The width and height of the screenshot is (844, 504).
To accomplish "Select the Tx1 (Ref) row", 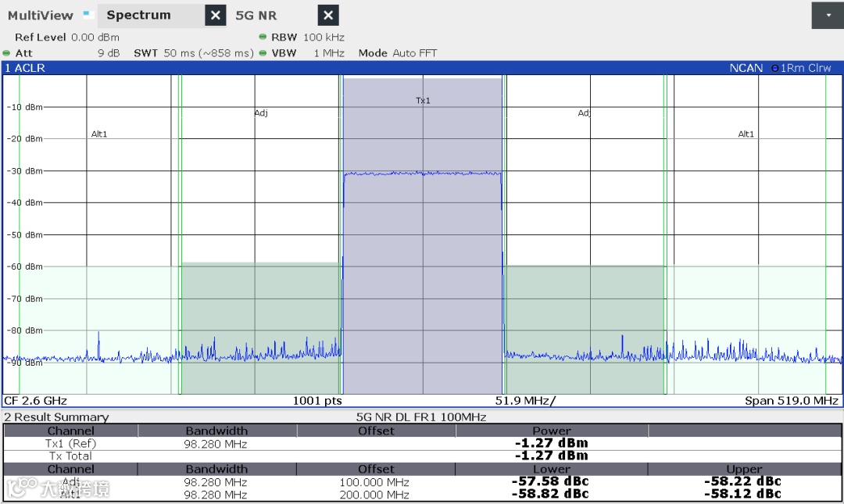I will tap(422, 443).
